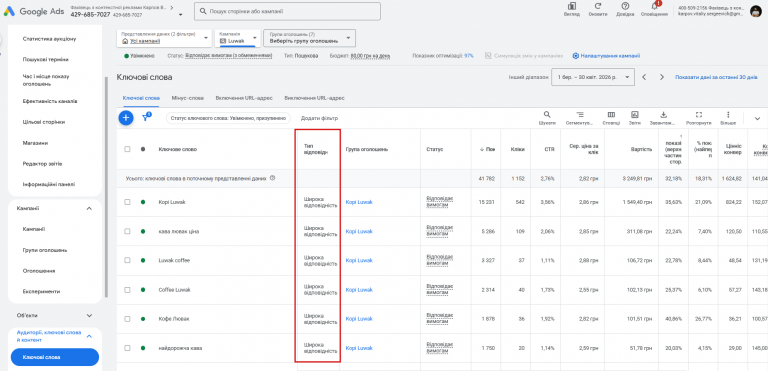The height and width of the screenshot is (371, 768).
Task: Click green status dot for Kopi Luwak keyword
Action: tap(143, 202)
